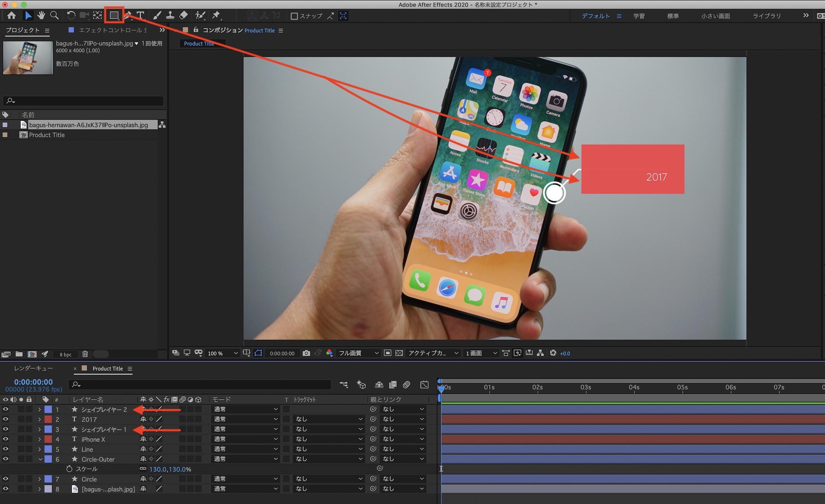
Task: Click the 2017 layer label color
Action: point(48,420)
